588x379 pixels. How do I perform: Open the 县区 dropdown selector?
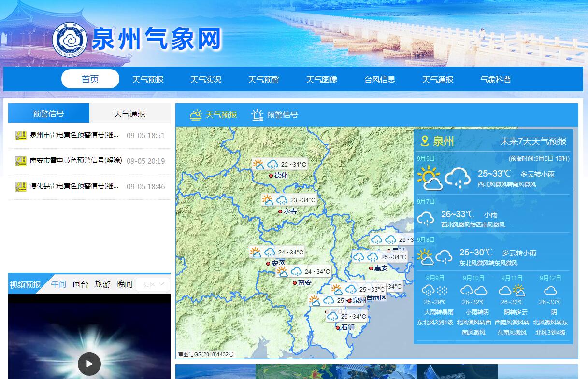[x=153, y=284]
